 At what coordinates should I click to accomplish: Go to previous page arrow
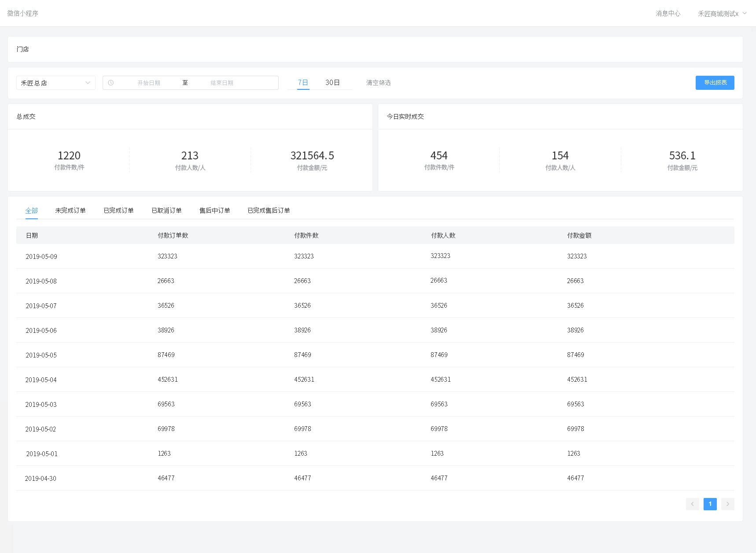pos(692,504)
